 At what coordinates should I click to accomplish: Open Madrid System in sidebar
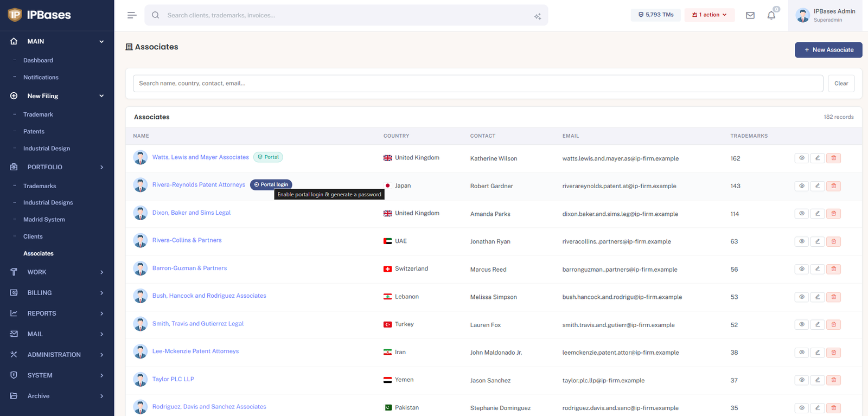44,220
